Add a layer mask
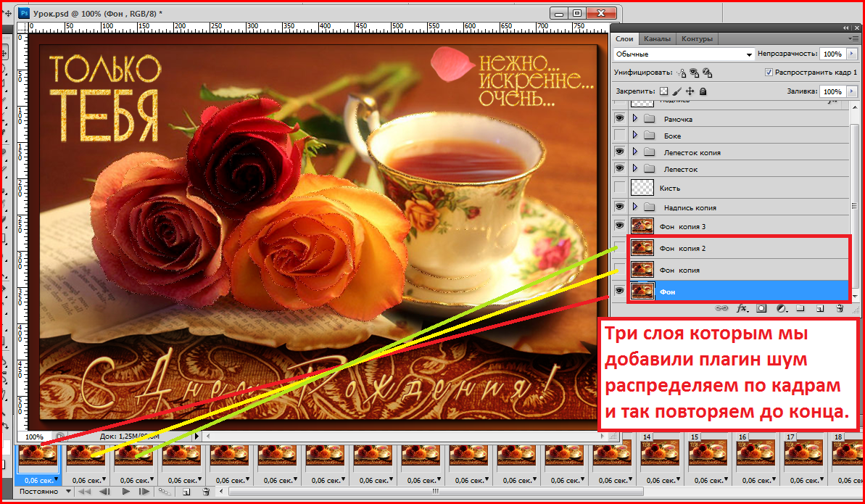The height and width of the screenshot is (504, 865). pyautogui.click(x=761, y=309)
